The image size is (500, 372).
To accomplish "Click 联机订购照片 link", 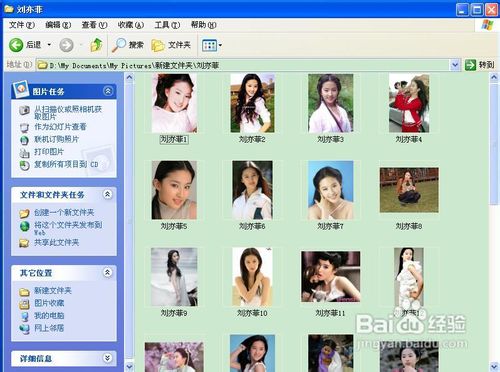I will coord(56,139).
